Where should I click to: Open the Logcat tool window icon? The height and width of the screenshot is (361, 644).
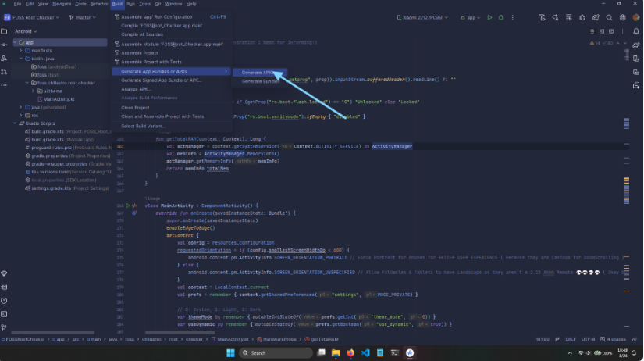(4, 288)
